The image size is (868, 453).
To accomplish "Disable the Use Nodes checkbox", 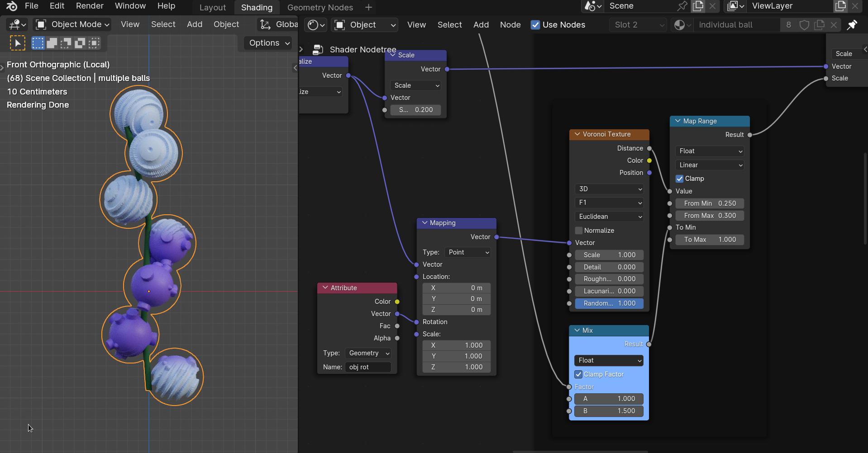I will pyautogui.click(x=535, y=25).
